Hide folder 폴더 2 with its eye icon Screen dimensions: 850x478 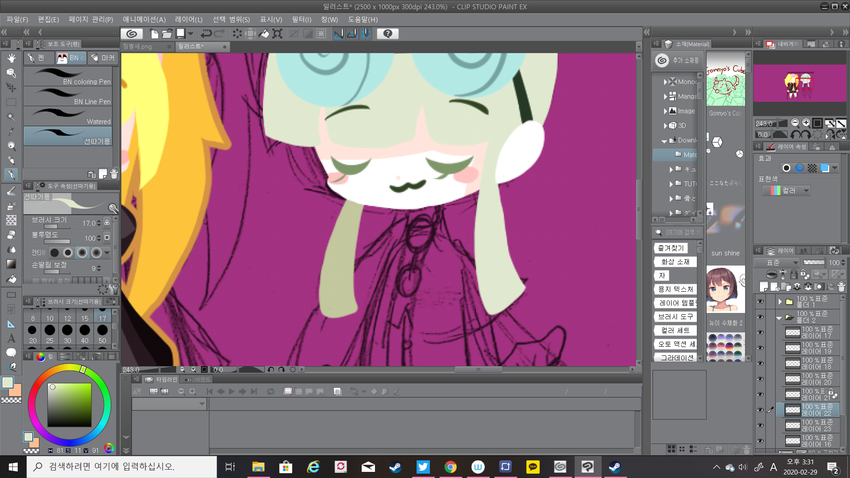[x=760, y=317]
